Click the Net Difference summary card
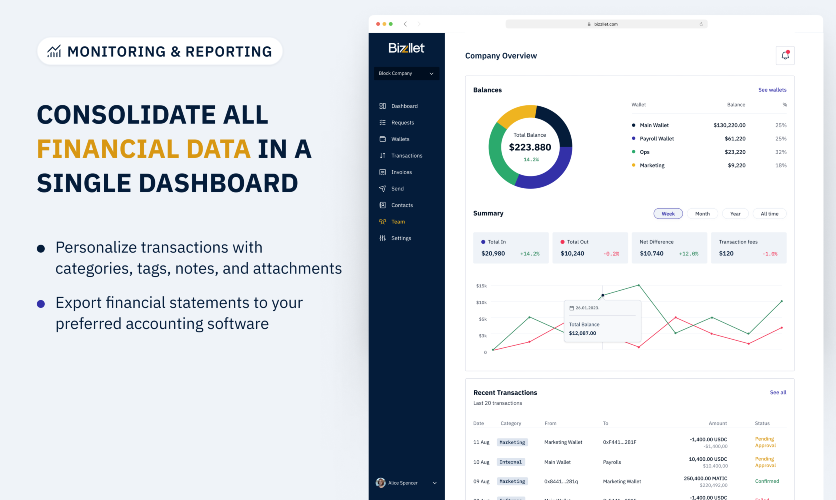Viewport: 836px width, 500px height. [669, 248]
